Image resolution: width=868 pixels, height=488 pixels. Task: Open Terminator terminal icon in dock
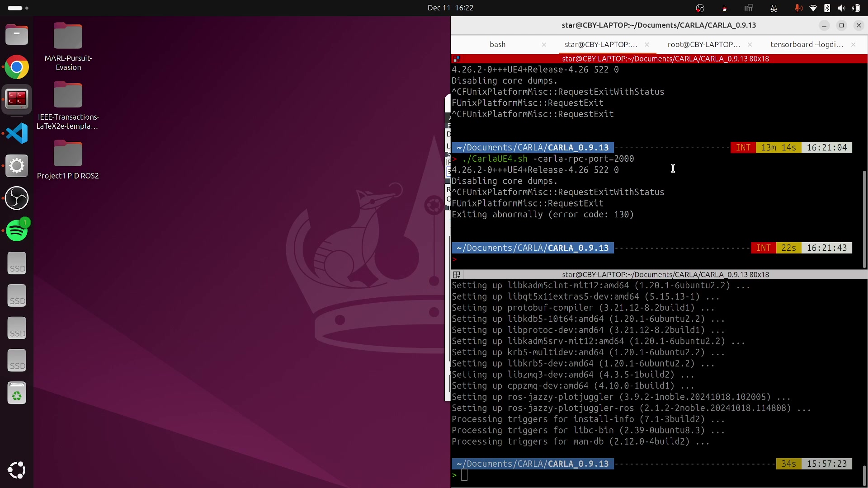(17, 99)
